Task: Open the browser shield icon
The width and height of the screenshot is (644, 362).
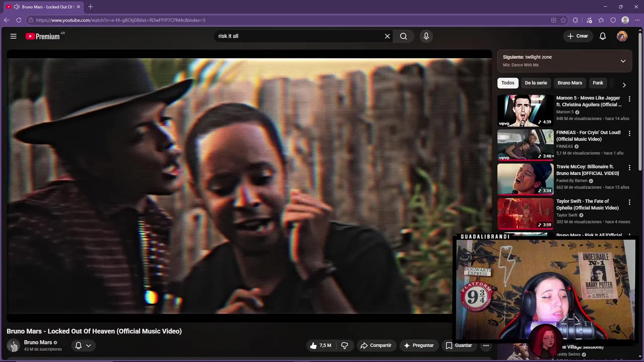Action: [613, 20]
